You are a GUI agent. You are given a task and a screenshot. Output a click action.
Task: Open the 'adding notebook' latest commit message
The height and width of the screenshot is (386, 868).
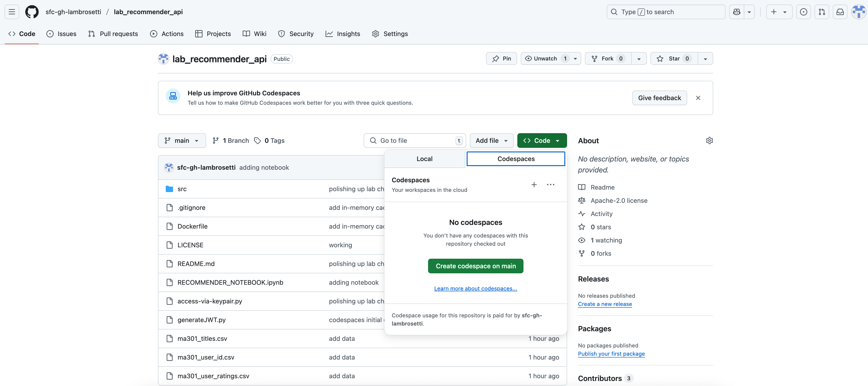(x=264, y=167)
